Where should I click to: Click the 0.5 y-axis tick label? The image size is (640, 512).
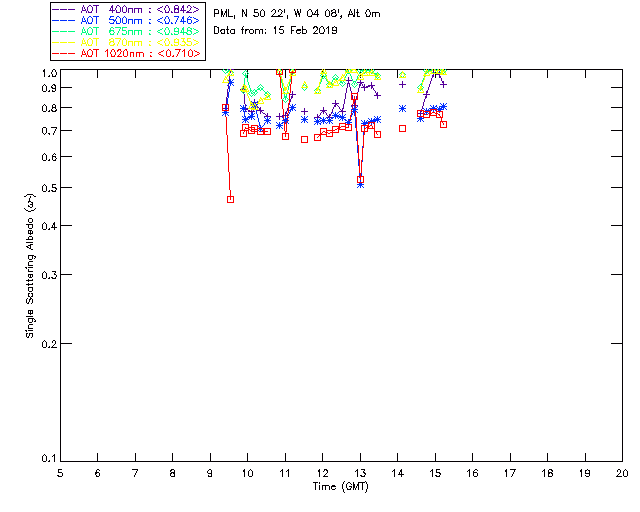point(49,188)
